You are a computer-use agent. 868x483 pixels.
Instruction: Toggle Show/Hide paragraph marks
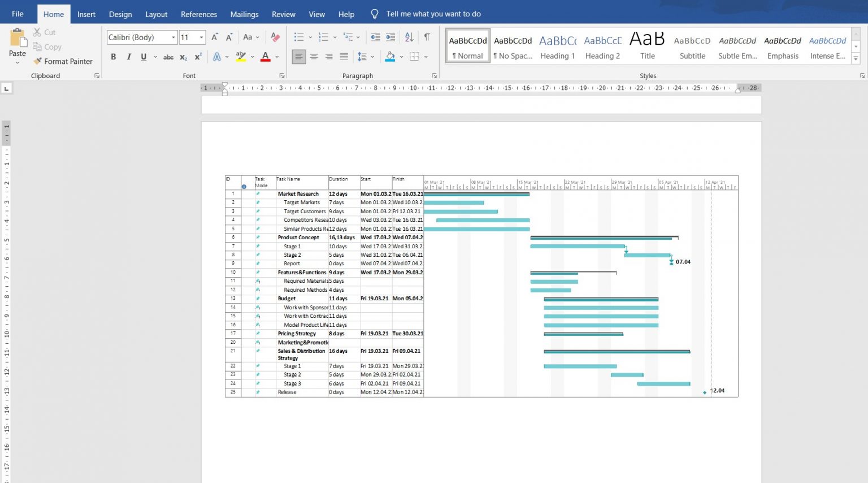coord(427,37)
